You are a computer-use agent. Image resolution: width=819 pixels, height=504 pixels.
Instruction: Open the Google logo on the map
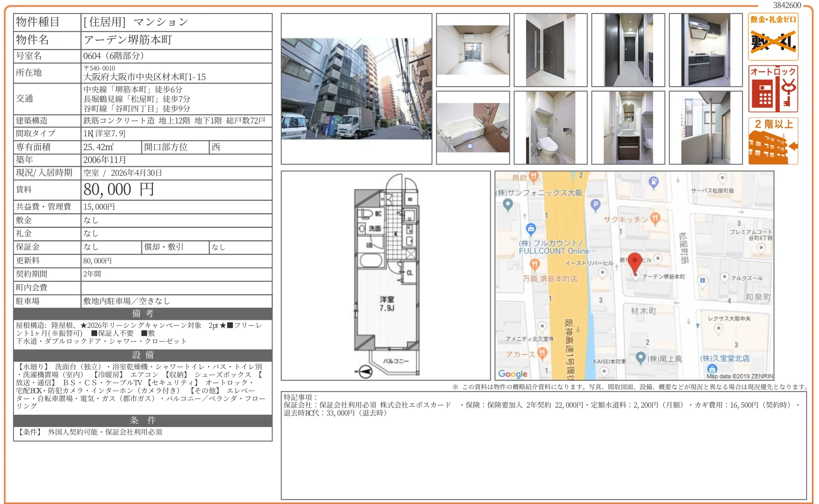click(512, 374)
